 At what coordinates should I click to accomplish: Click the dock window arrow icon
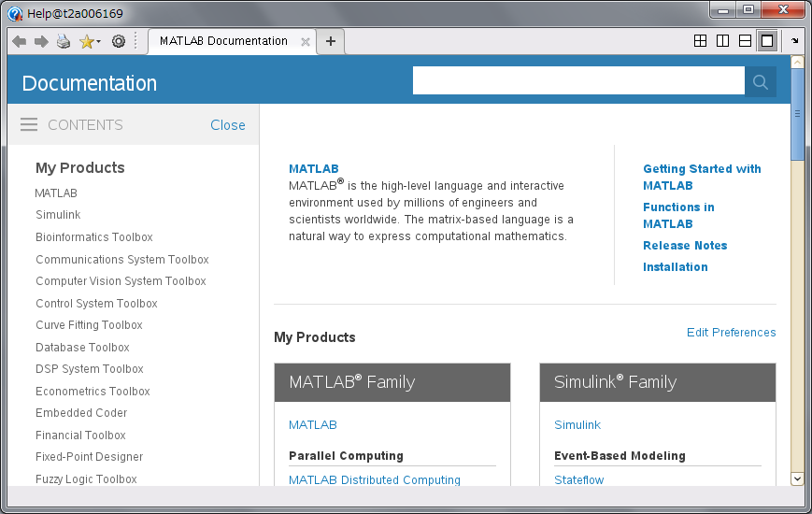click(795, 40)
